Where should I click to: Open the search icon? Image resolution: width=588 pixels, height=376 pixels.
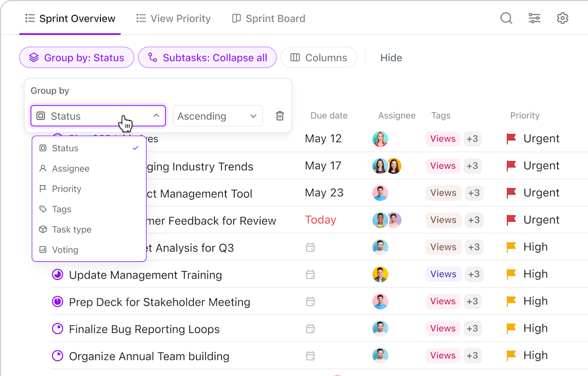coord(506,18)
